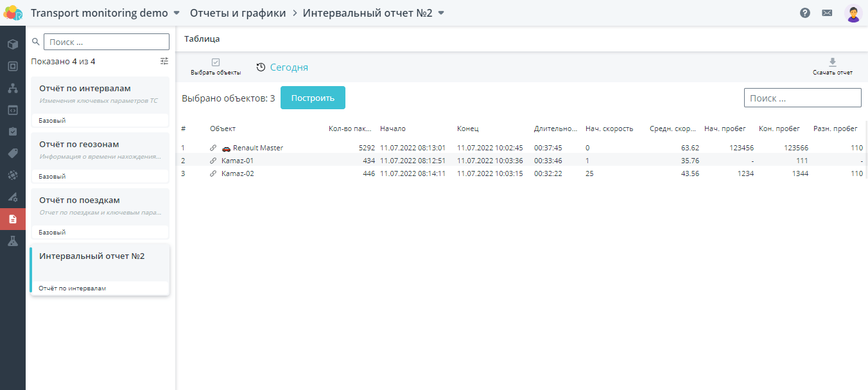Click the # column header

(183, 129)
